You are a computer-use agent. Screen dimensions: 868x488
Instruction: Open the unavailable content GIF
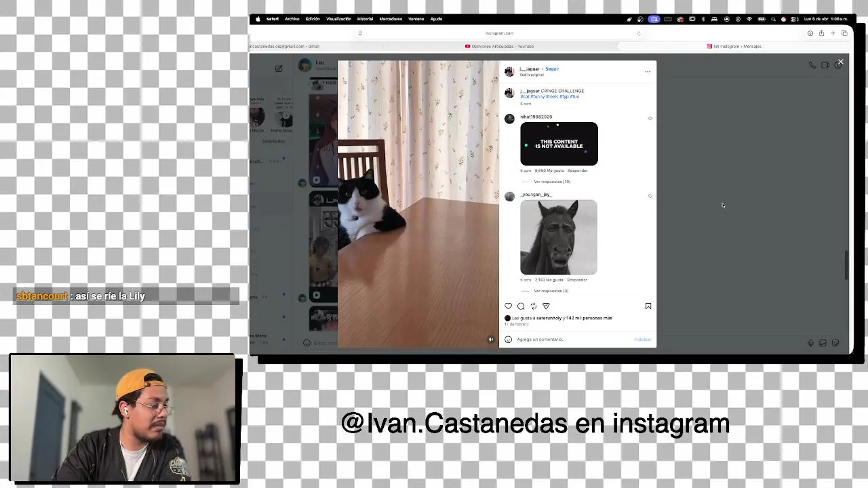pyautogui.click(x=559, y=144)
